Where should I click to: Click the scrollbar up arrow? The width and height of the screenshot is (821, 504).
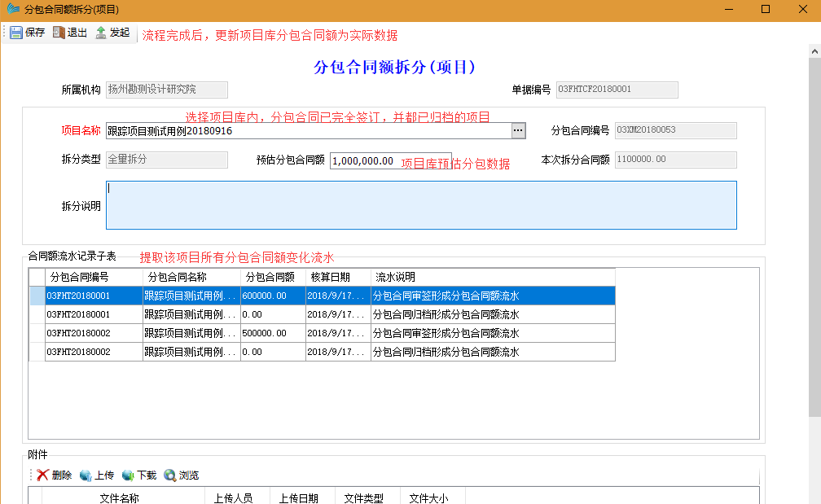point(814,51)
